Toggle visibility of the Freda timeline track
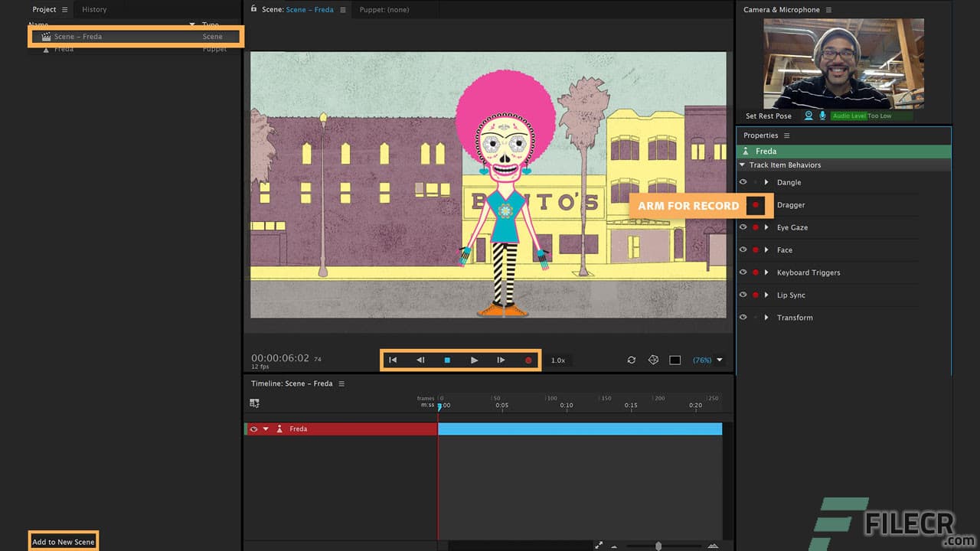 (254, 429)
